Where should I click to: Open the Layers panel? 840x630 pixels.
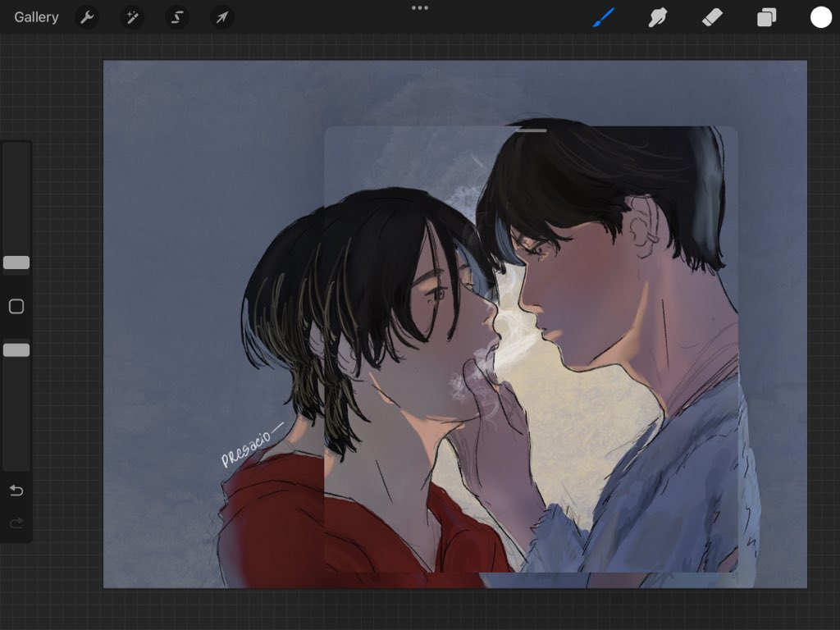tap(767, 17)
